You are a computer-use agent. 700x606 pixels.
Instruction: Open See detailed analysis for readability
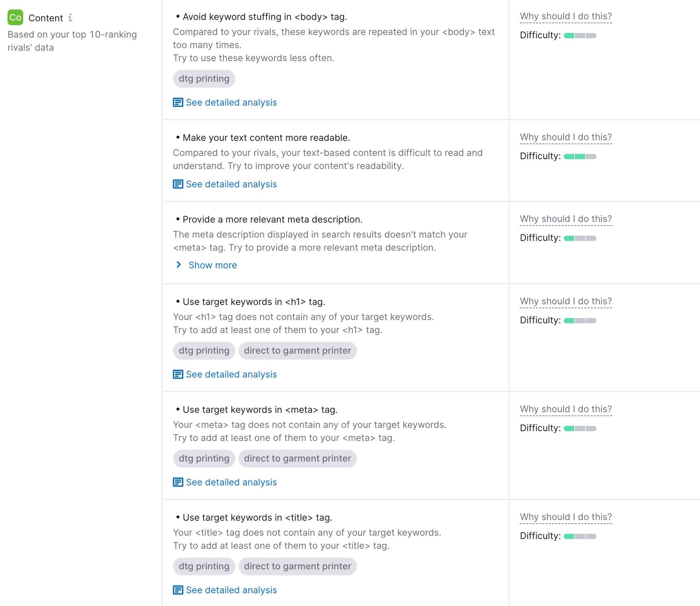tap(231, 184)
